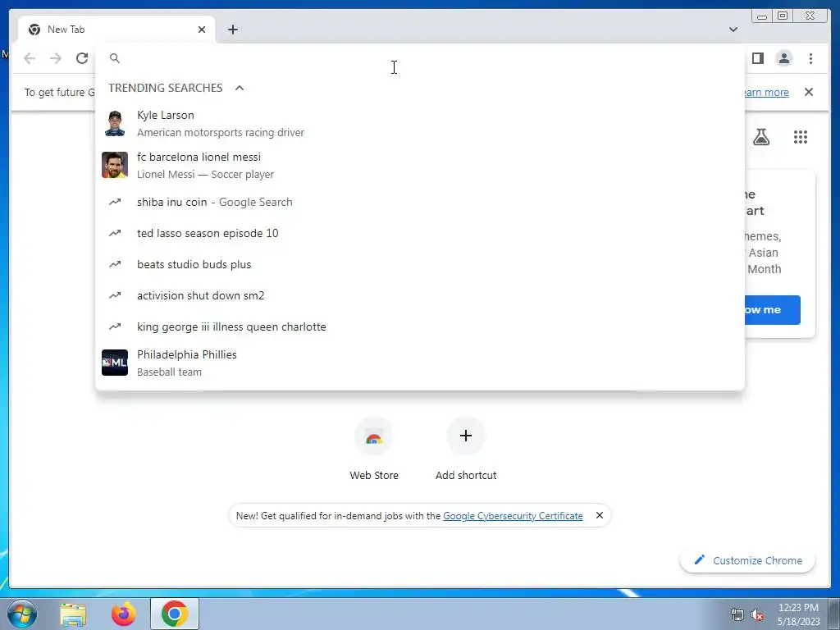The width and height of the screenshot is (840, 630).
Task: Click the Learn more link in infobar
Action: 767,92
